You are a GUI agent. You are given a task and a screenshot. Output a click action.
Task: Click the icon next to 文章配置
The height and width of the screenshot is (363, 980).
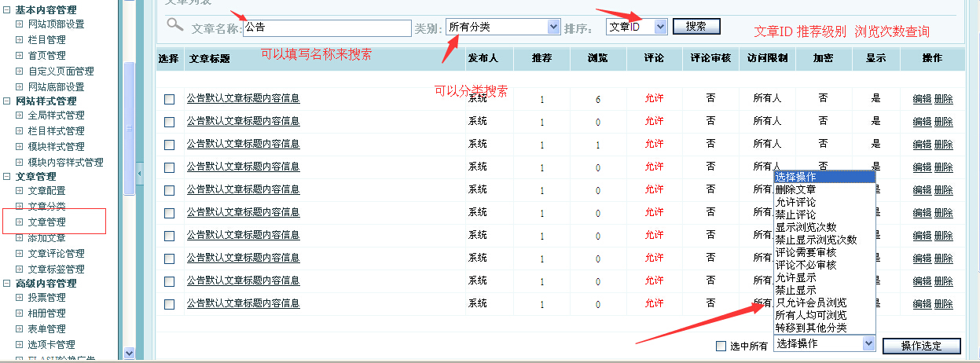(20, 191)
